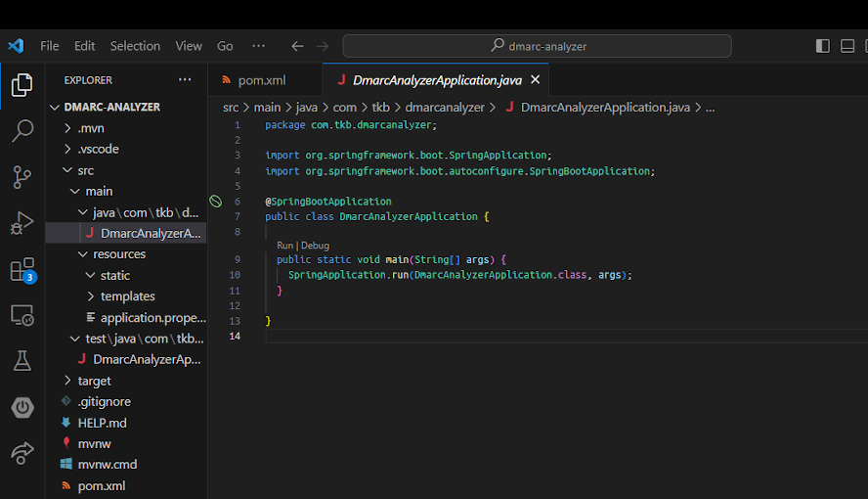
Task: Open the Edit menu
Action: pyautogui.click(x=85, y=46)
